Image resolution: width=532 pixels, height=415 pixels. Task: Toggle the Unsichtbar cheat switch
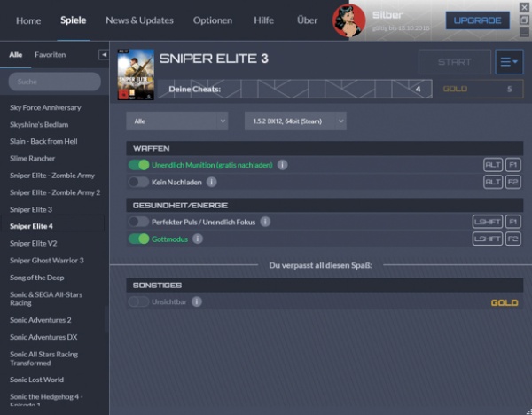(x=139, y=301)
